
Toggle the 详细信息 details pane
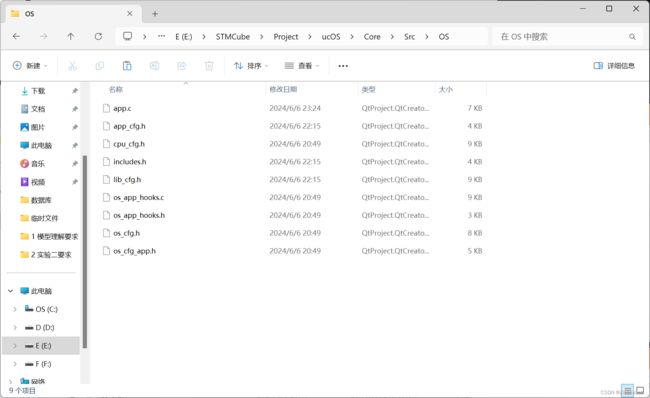click(x=614, y=66)
